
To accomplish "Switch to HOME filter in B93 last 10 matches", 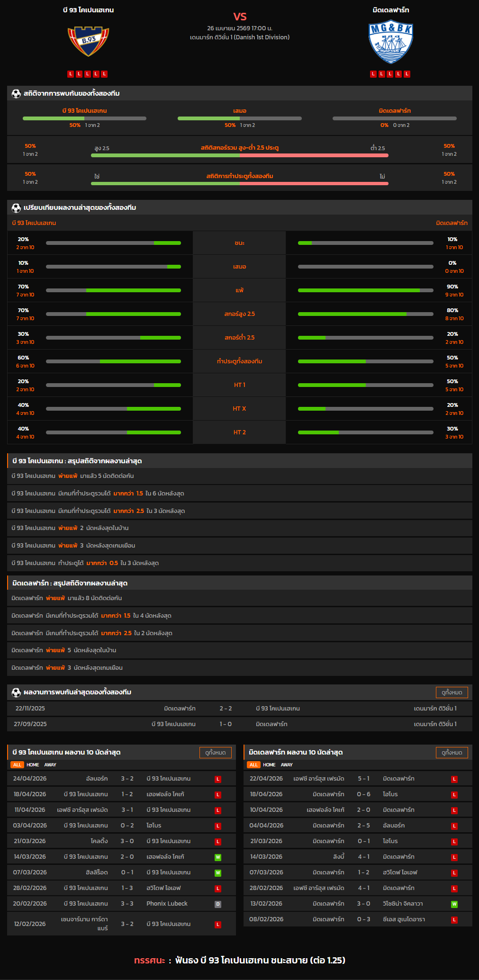I will (x=33, y=764).
